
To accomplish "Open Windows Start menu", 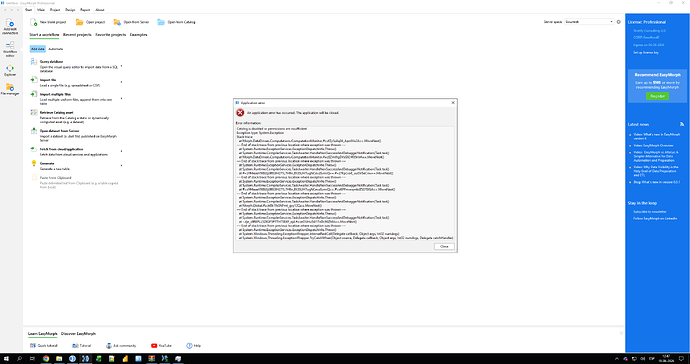I will pos(6,359).
